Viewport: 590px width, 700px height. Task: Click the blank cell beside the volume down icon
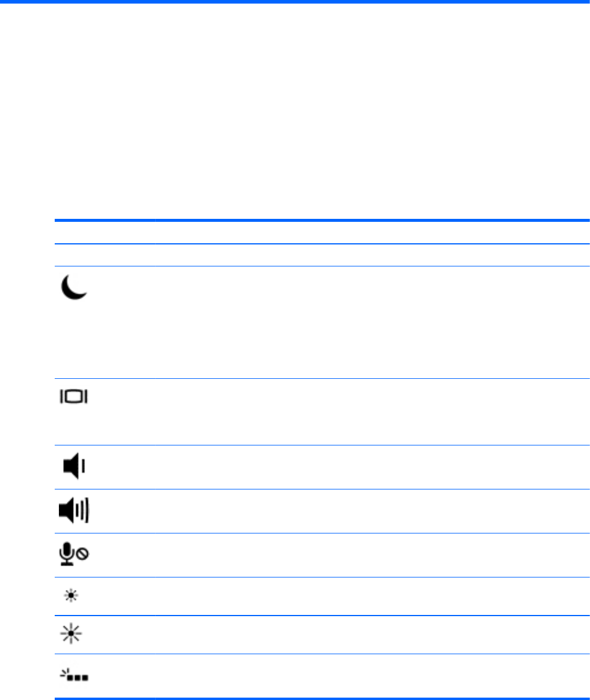point(369,467)
